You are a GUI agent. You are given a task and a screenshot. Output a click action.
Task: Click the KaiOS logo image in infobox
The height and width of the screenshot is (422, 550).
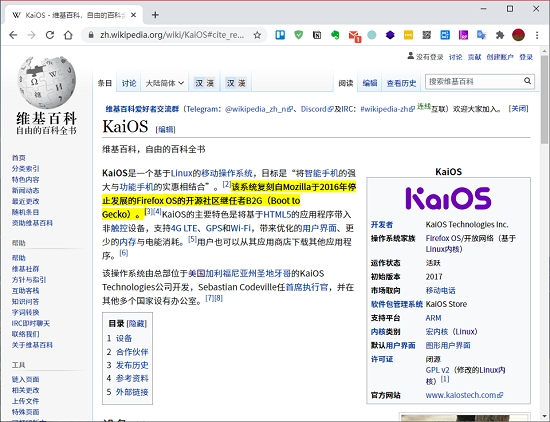click(x=448, y=198)
